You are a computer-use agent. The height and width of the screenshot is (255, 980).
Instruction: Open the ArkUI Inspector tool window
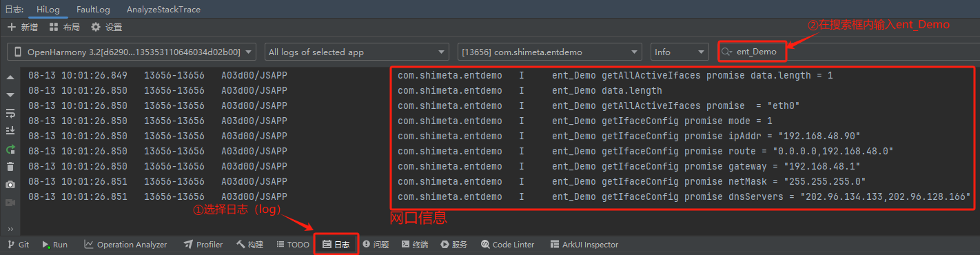pos(585,245)
